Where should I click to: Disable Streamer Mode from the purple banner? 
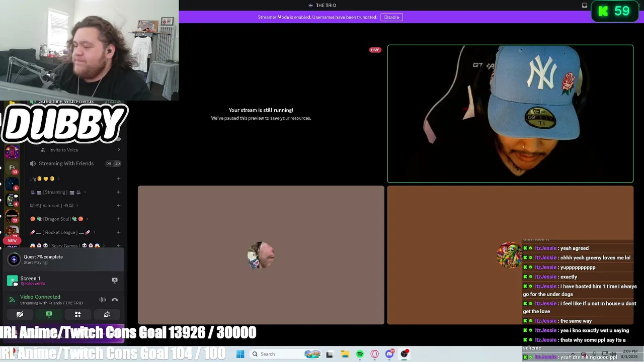pyautogui.click(x=391, y=17)
